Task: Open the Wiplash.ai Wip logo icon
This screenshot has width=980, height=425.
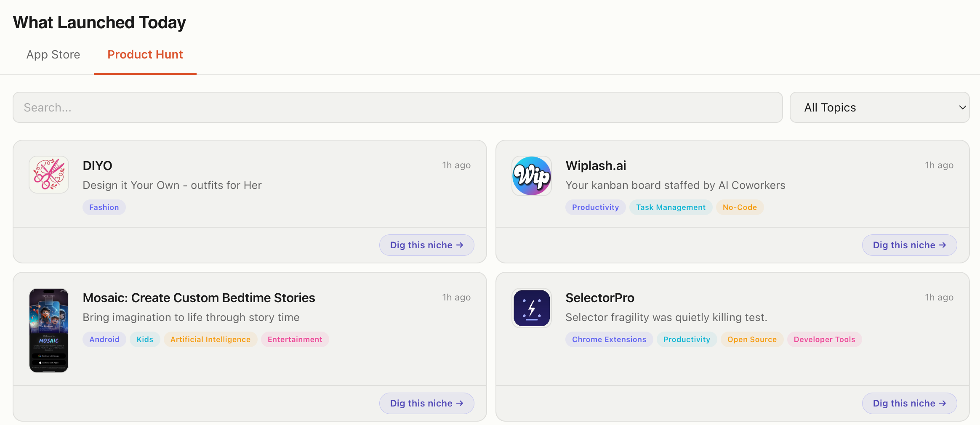Action: coord(532,176)
